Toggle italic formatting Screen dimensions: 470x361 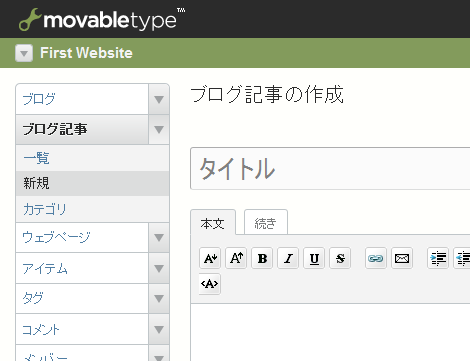click(288, 258)
